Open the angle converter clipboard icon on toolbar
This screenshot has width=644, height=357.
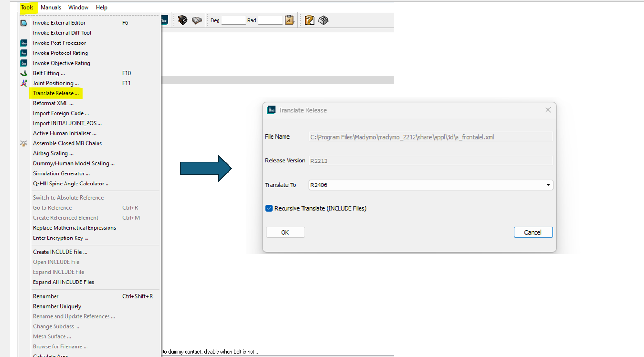pyautogui.click(x=289, y=20)
